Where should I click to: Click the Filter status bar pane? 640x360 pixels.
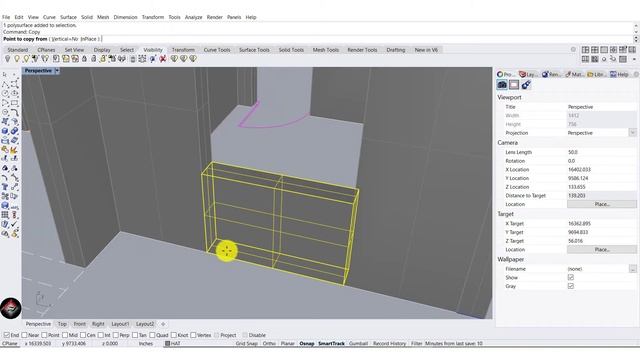(416, 344)
